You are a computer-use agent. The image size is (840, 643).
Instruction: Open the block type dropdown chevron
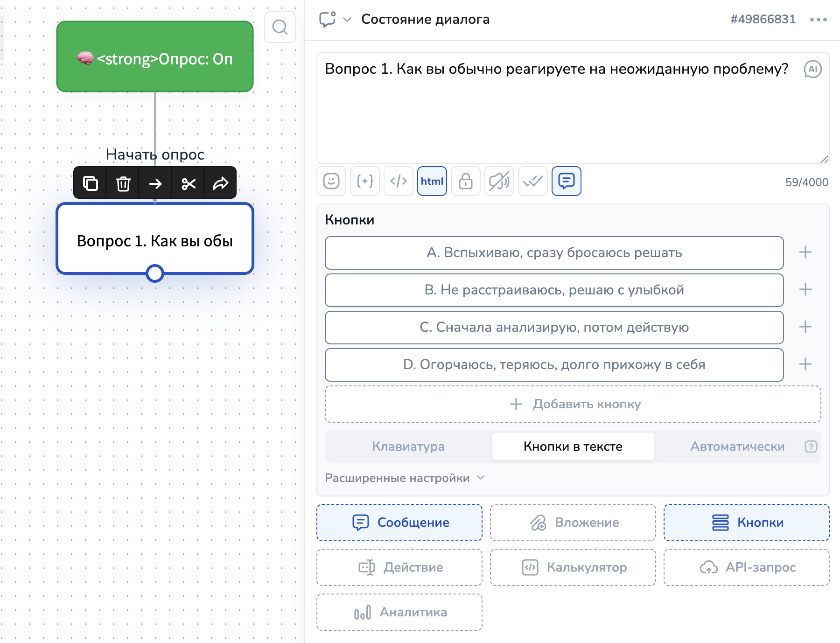coord(347,20)
